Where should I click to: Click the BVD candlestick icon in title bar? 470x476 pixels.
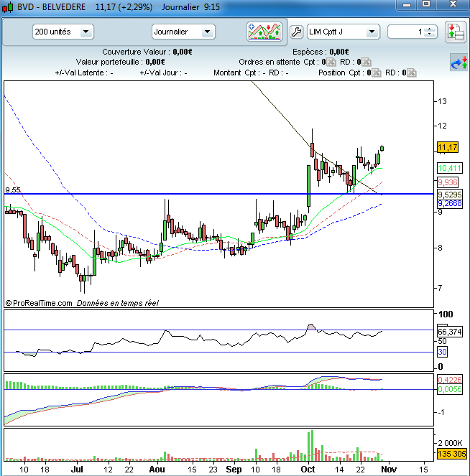tap(8, 7)
